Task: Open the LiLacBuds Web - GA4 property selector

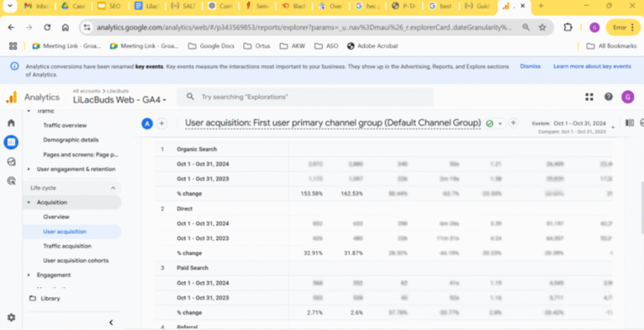Action: (120, 100)
